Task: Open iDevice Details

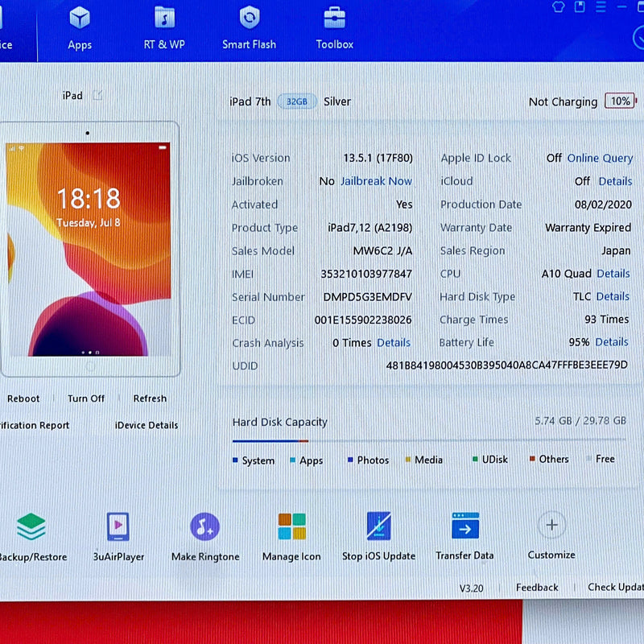Action: [x=147, y=425]
